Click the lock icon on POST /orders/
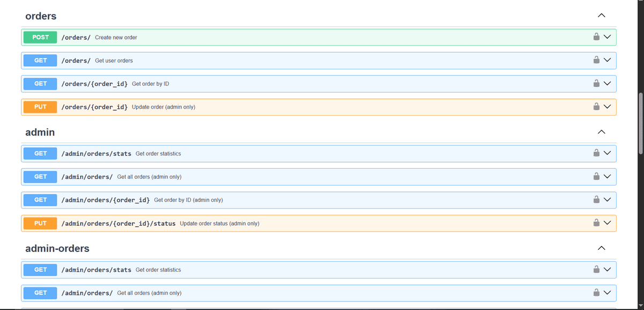Viewport: 644px width, 310px height. click(596, 37)
